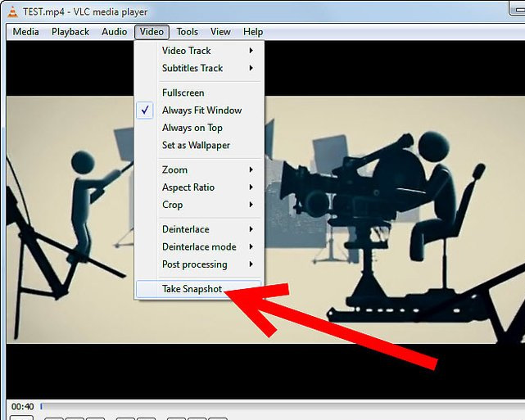Expand the Video Track submenu
525x420 pixels.
tap(199, 51)
